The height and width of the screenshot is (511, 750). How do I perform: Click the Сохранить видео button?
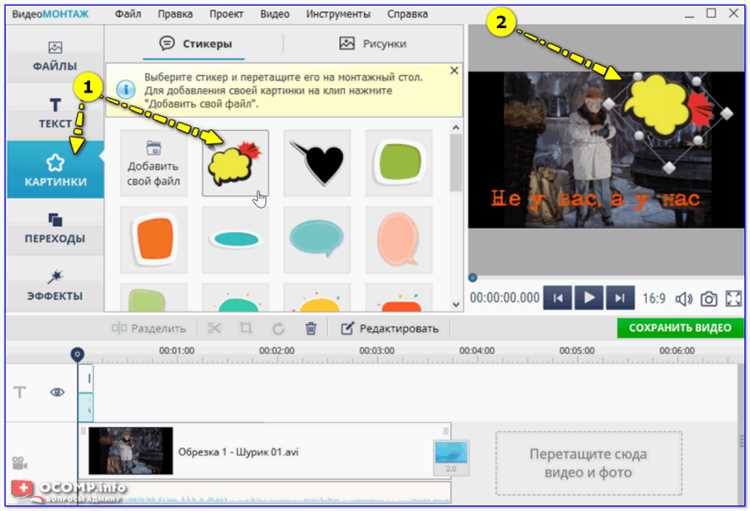click(x=680, y=328)
